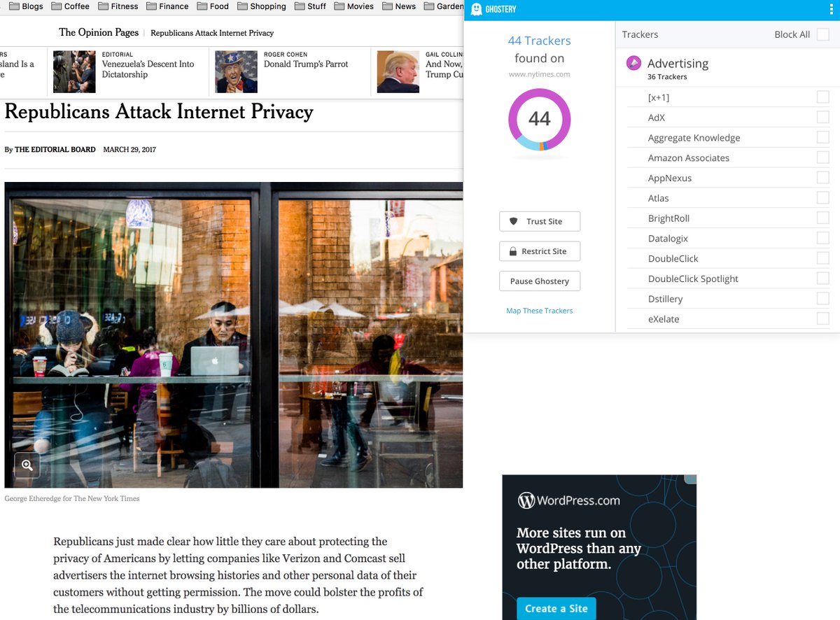Click the Amazon Associates tracker name
Viewport: 840px width, 620px height.
[x=689, y=157]
